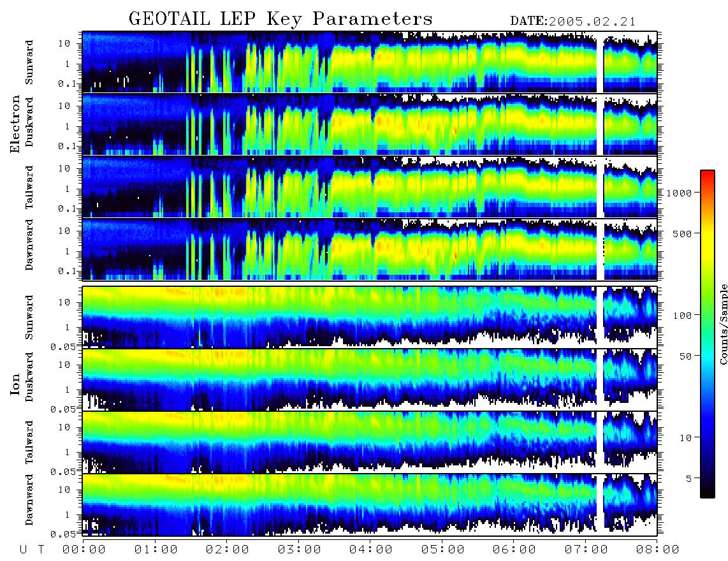The image size is (728, 561).
Task: Select the DATE:2005.02.21 label
Action: 573,22
